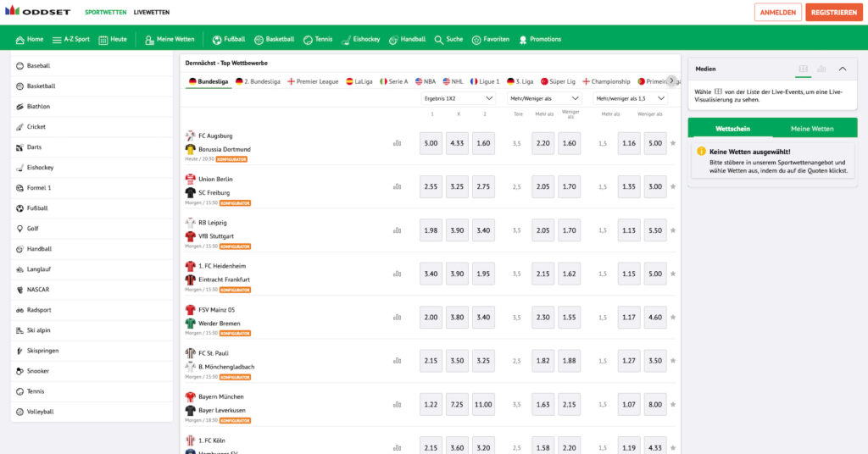Favorite the Mainz 05 vs Bremen match
The width and height of the screenshot is (868, 454).
click(x=673, y=318)
